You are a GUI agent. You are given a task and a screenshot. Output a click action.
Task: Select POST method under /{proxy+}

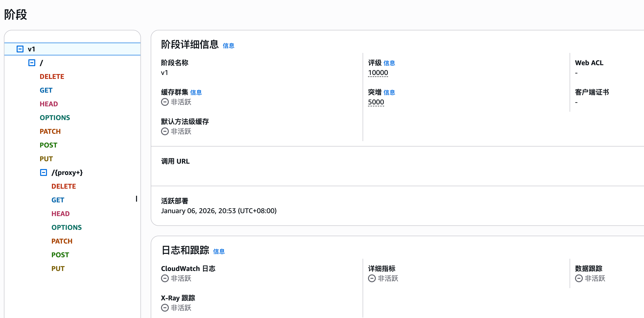pyautogui.click(x=60, y=255)
